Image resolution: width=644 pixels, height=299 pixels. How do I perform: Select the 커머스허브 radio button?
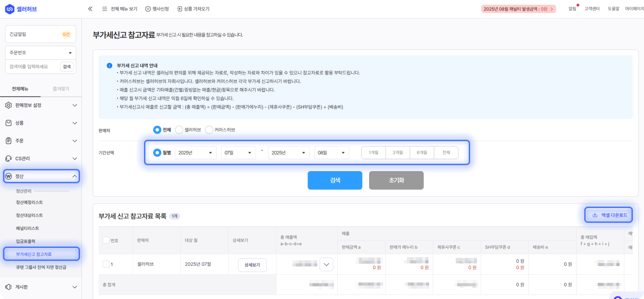point(209,130)
